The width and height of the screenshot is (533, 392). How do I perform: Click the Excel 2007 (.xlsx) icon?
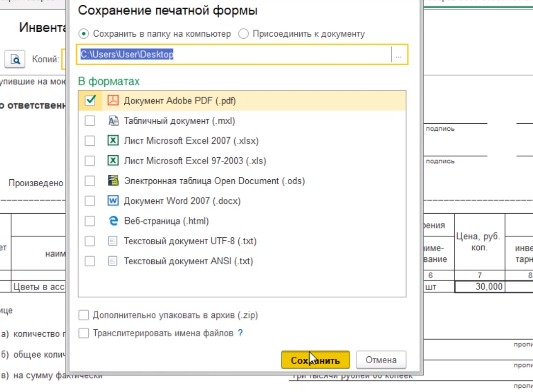click(x=113, y=140)
